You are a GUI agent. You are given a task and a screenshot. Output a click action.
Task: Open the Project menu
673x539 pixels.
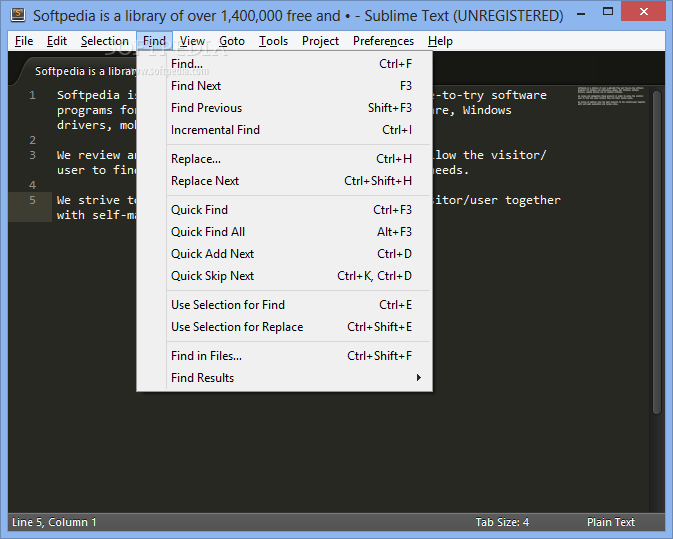coord(320,41)
